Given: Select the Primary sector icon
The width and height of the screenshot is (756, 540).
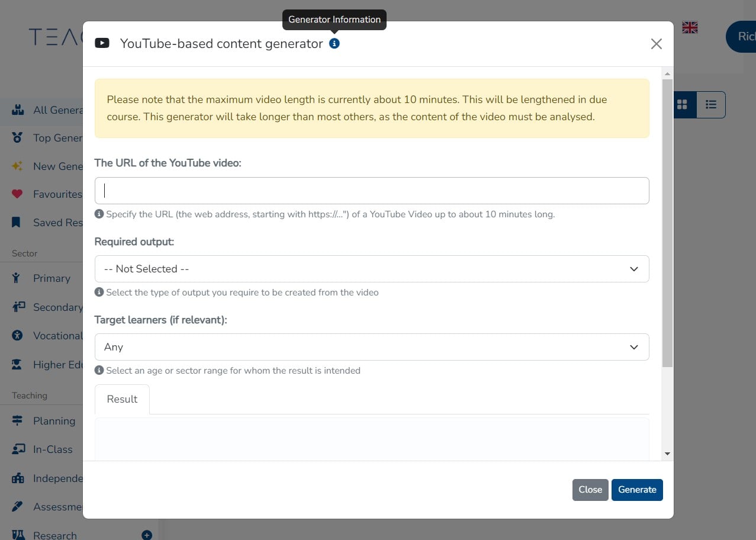Looking at the screenshot, I should tap(17, 278).
